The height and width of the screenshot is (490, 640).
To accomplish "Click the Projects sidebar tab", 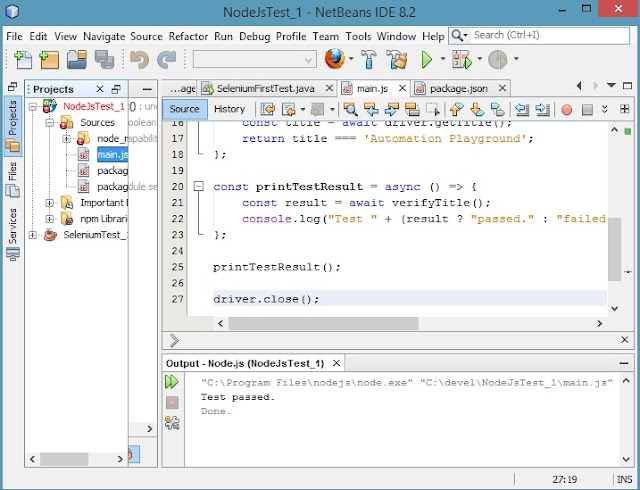I will tap(13, 126).
